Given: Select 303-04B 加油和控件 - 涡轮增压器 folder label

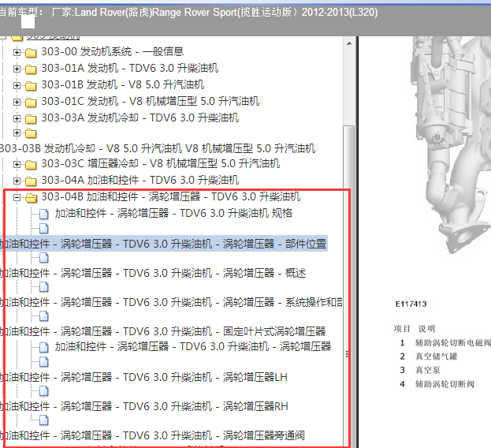Looking at the screenshot, I should [x=171, y=196].
